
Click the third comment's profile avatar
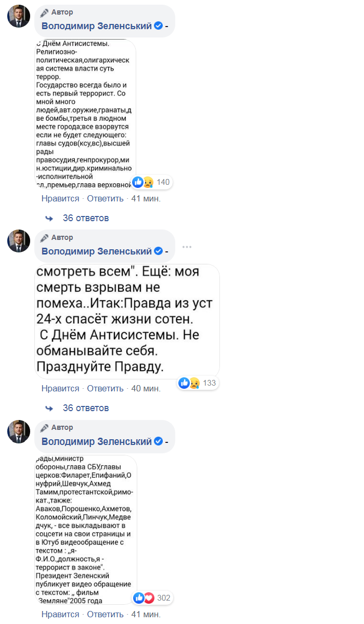tap(18, 431)
